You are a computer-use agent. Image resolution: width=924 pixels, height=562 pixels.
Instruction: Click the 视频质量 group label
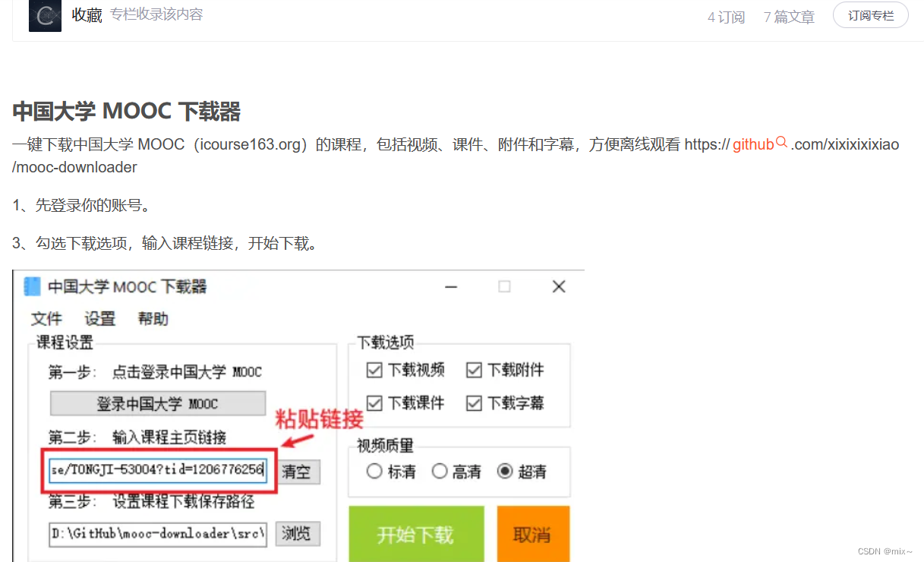[x=386, y=446]
